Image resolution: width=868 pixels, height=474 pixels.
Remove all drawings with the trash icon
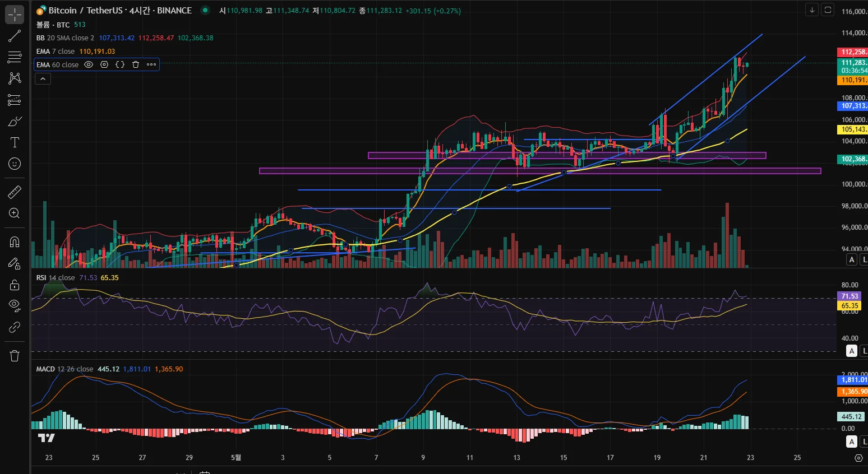pyautogui.click(x=15, y=356)
